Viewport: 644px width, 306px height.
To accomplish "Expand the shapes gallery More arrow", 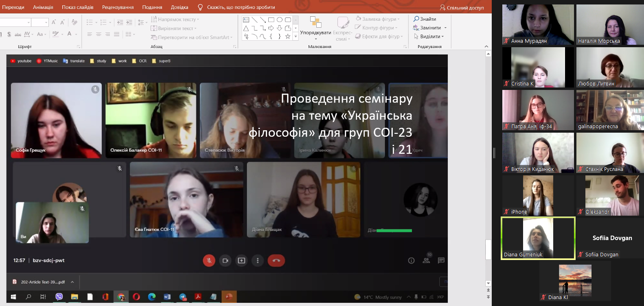I will 296,37.
